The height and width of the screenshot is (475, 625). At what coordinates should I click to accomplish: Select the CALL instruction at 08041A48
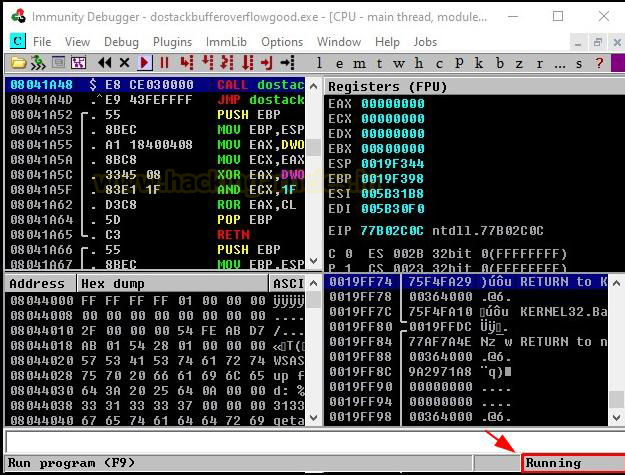155,84
